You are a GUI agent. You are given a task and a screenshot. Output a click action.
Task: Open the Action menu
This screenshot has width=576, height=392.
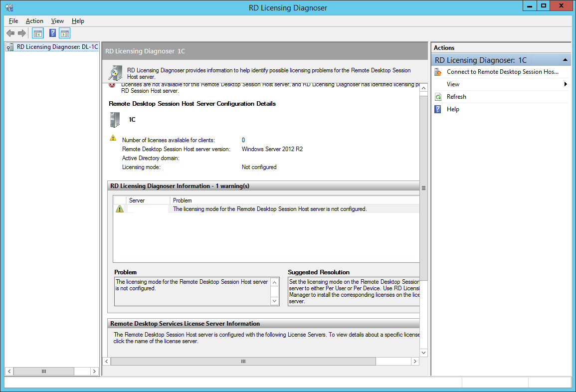(x=34, y=21)
